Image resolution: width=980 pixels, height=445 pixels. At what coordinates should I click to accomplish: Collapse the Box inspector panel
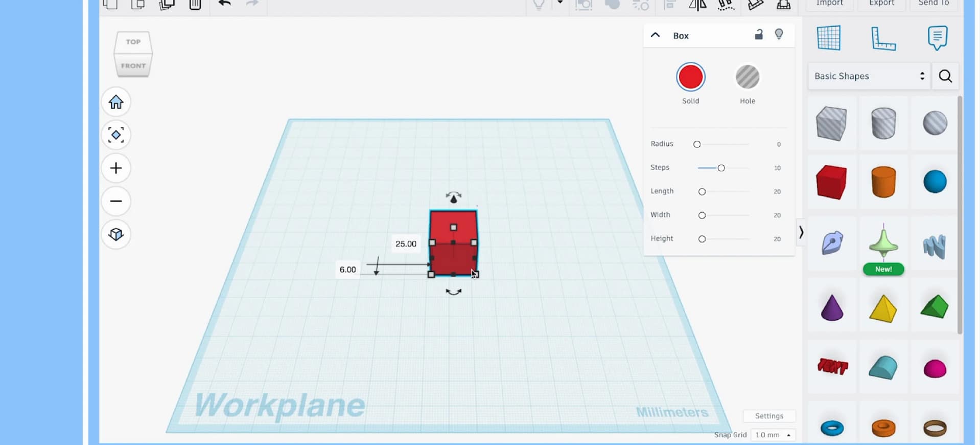coord(655,35)
